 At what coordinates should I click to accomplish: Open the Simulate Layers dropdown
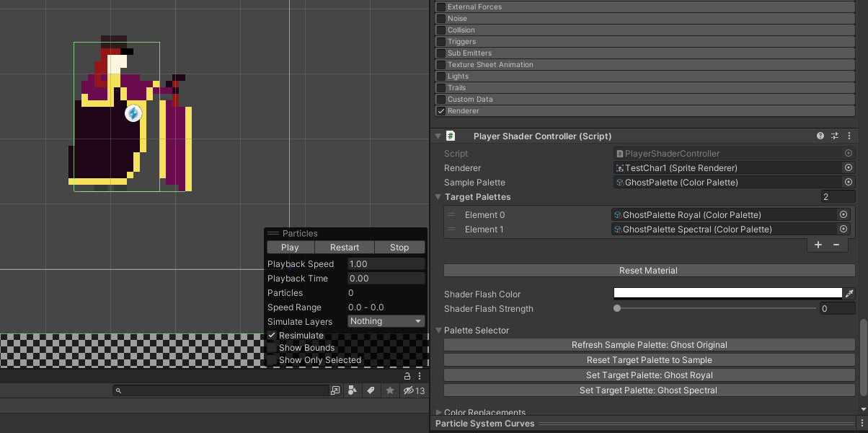click(386, 321)
